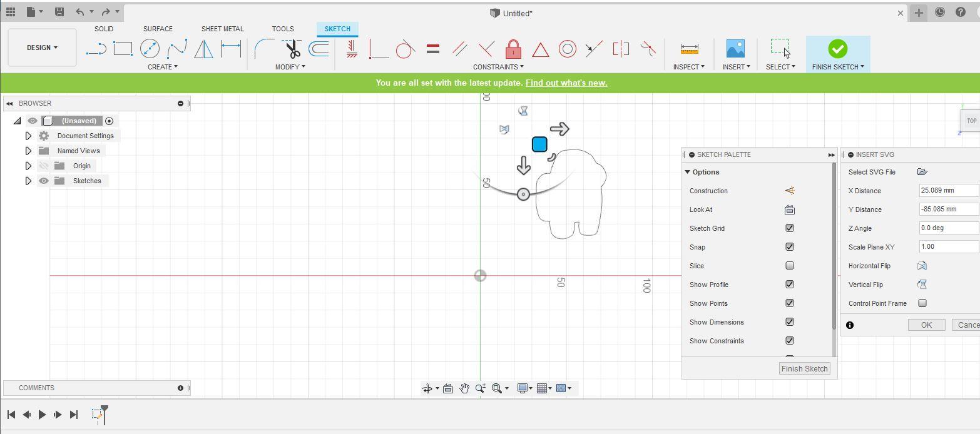Toggle the Snap checkbox
The width and height of the screenshot is (980, 434).
point(790,247)
